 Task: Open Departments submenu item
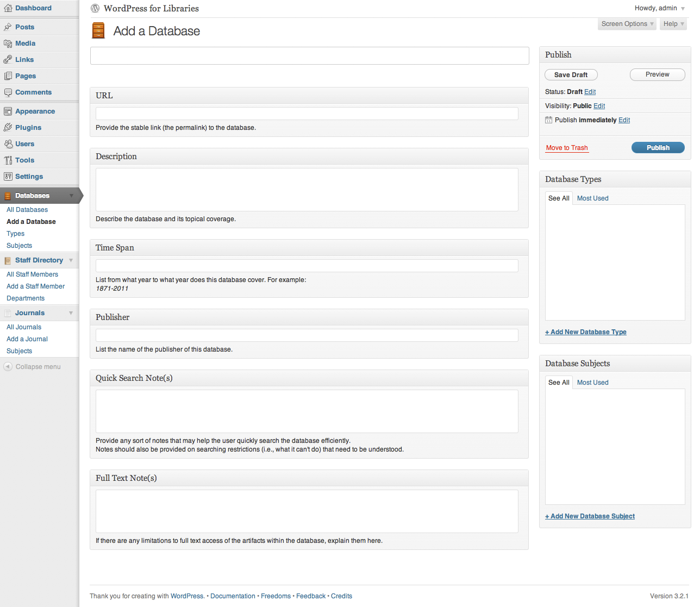[x=26, y=298]
